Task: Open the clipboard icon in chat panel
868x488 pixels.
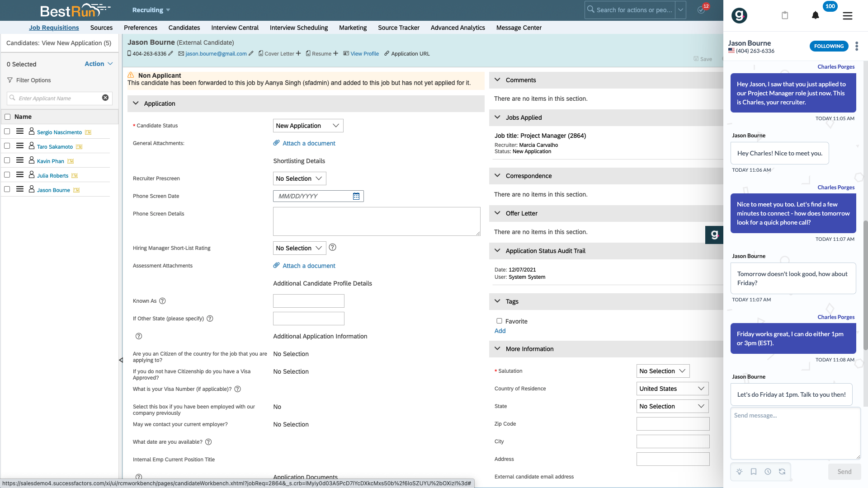Action: coord(785,16)
